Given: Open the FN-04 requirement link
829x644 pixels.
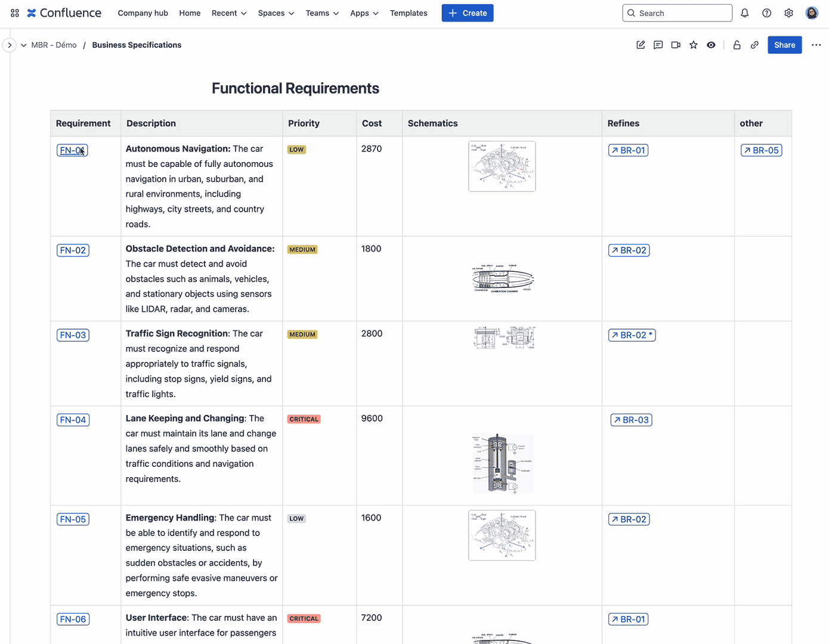Looking at the screenshot, I should (73, 420).
